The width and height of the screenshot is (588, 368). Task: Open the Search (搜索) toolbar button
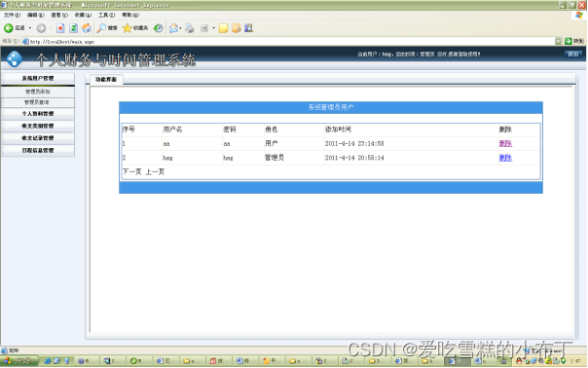(x=107, y=28)
